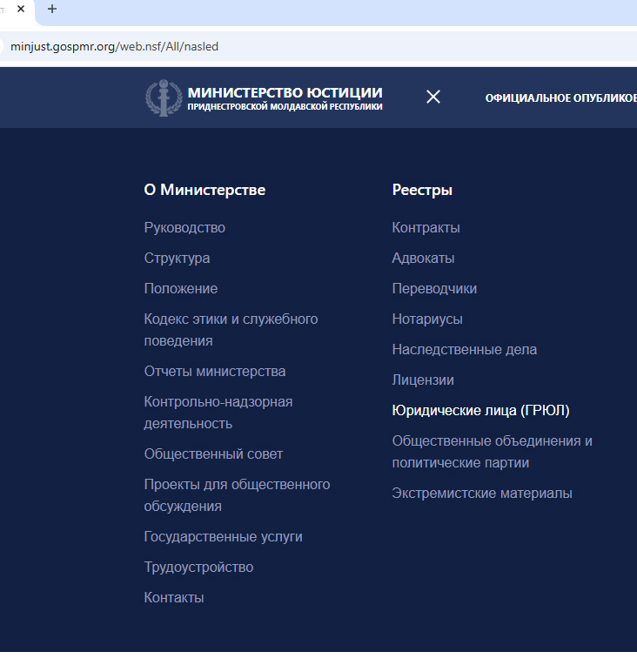Select Общественный совет link
Screen dimensions: 637x672
(x=213, y=454)
